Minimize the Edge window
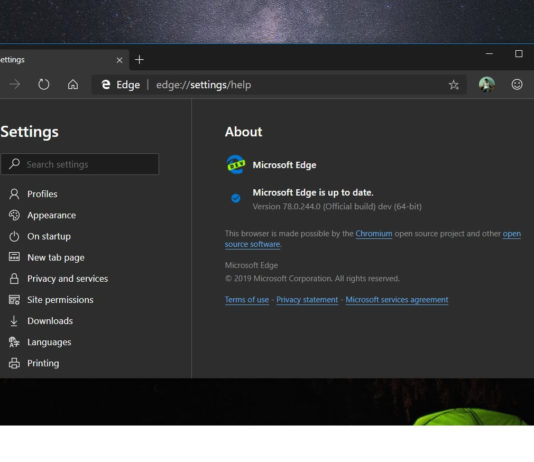Image resolution: width=534 pixels, height=462 pixels. click(489, 54)
